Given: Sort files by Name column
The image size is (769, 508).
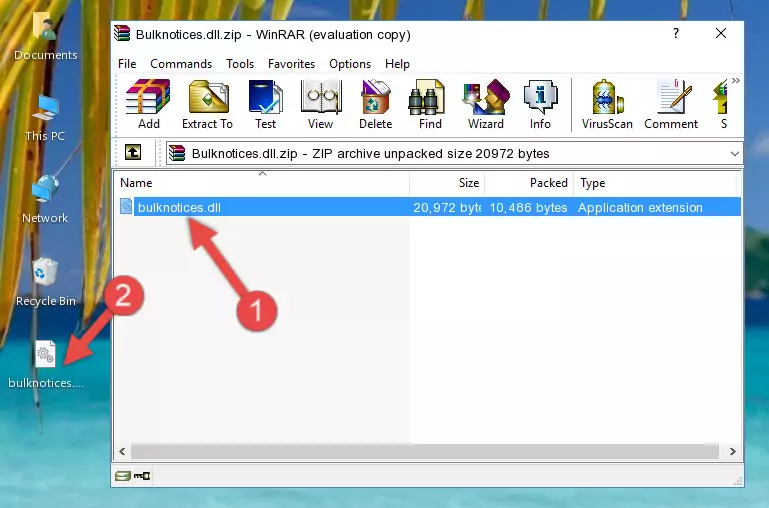Looking at the screenshot, I should pyautogui.click(x=262, y=183).
